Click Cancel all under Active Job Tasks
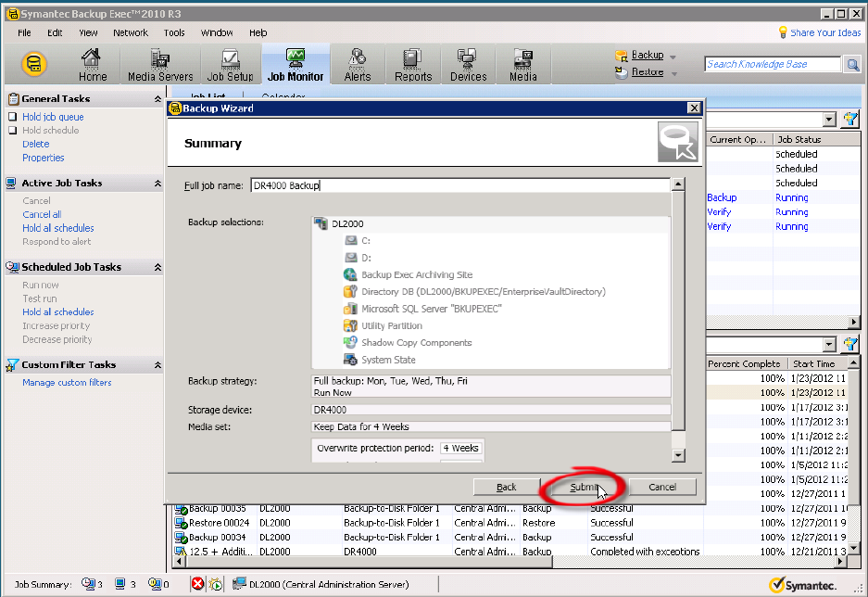The height and width of the screenshot is (597, 868). 42,214
